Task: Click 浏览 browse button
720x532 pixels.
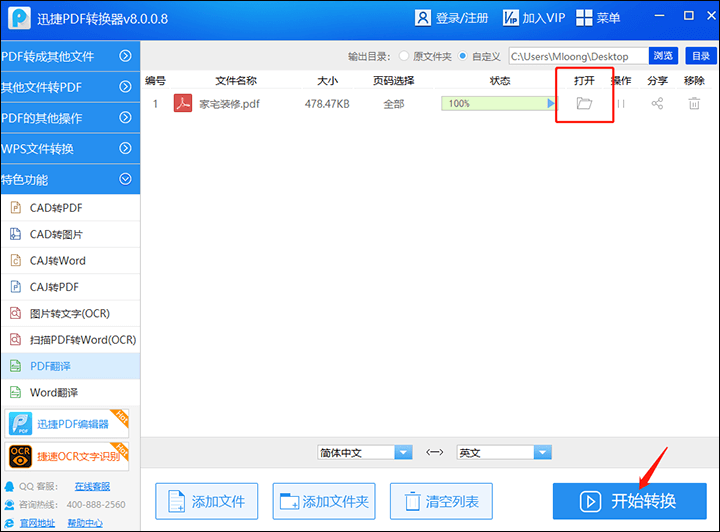Action: tap(663, 56)
